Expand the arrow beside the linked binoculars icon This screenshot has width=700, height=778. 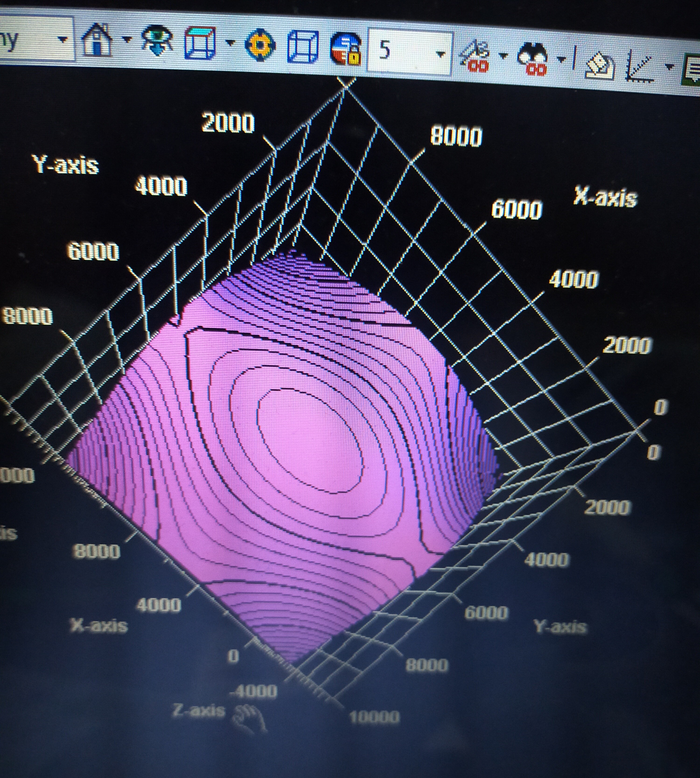tap(562, 60)
